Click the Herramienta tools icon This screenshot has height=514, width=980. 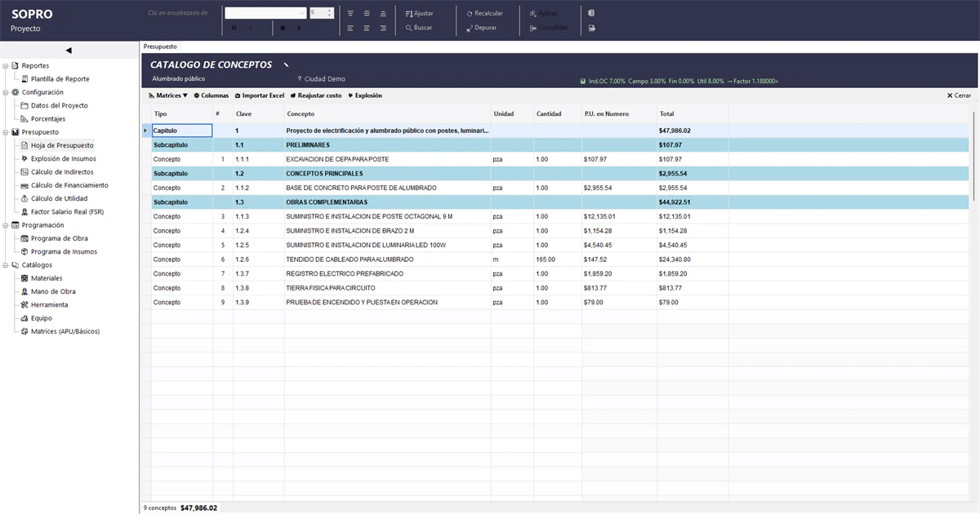click(x=24, y=304)
